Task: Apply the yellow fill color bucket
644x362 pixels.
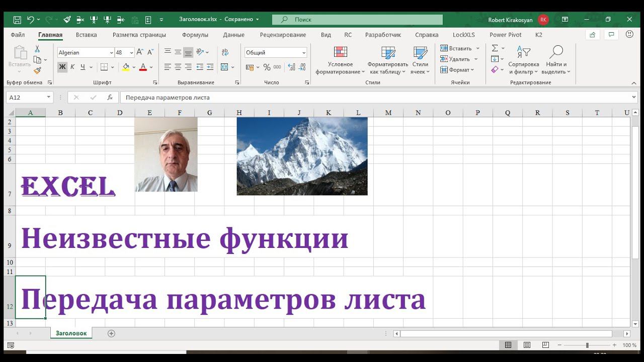Action: 126,67
